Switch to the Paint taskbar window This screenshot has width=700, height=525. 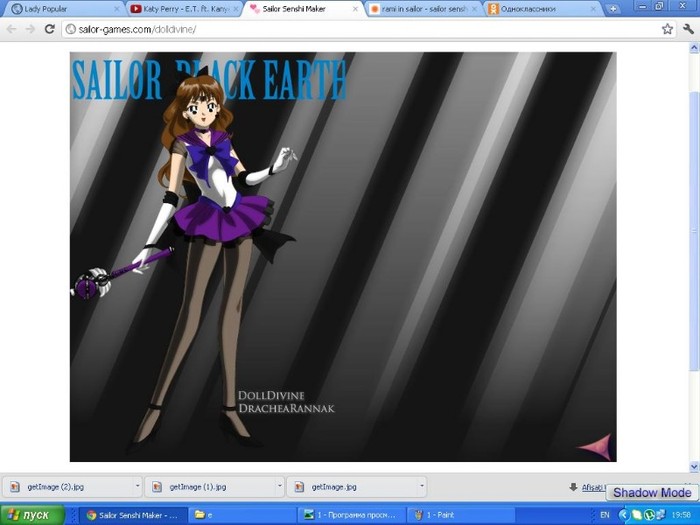442,515
